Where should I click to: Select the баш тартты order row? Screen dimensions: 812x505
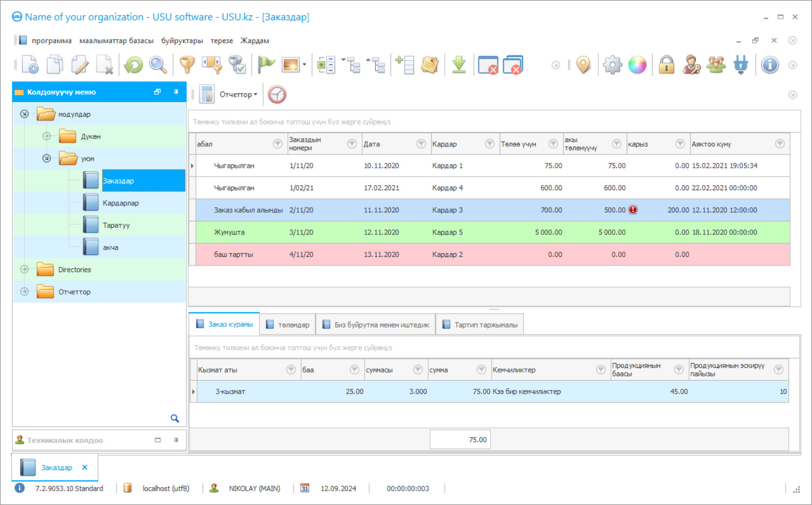click(x=493, y=254)
